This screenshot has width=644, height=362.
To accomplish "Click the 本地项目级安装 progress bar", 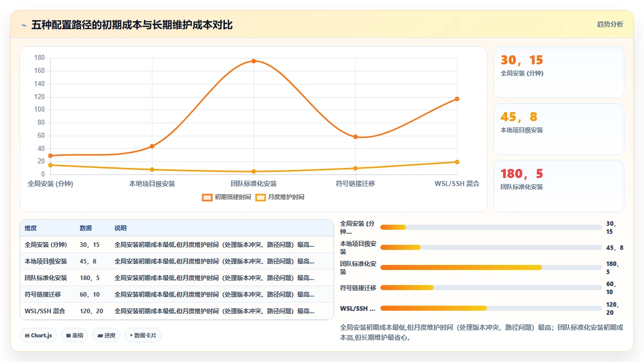I will pos(491,247).
